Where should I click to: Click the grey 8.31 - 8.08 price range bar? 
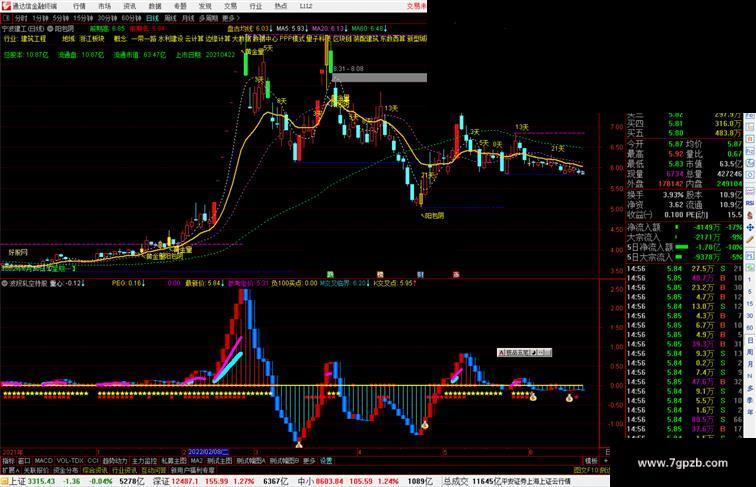(x=379, y=77)
